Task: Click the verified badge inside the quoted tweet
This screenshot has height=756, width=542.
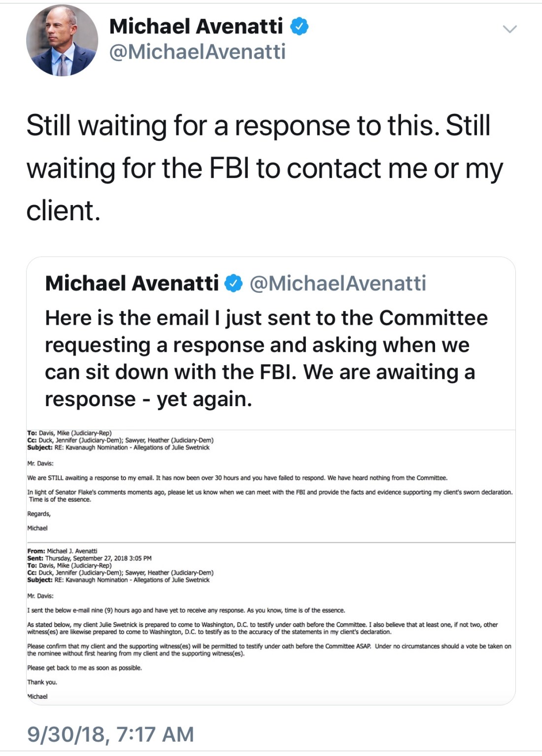Action: tap(234, 283)
